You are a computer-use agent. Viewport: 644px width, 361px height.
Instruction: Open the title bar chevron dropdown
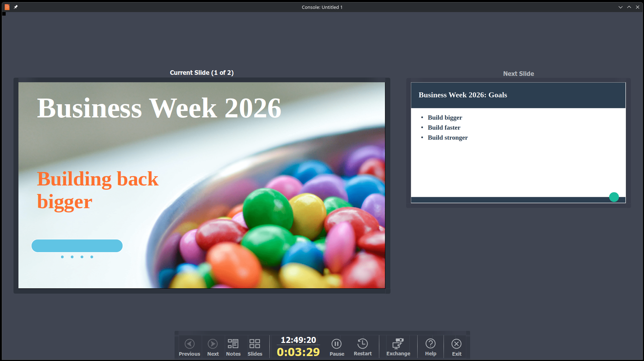620,7
